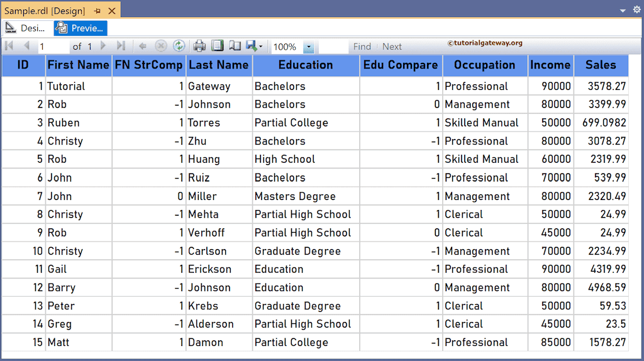Select the sales value 3578.27
The width and height of the screenshot is (644, 361).
pos(601,86)
